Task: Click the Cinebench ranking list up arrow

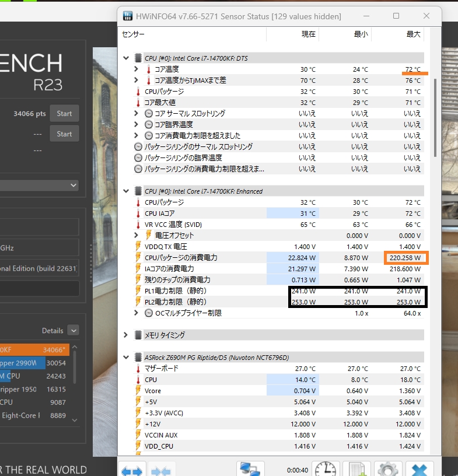Action: point(75,346)
